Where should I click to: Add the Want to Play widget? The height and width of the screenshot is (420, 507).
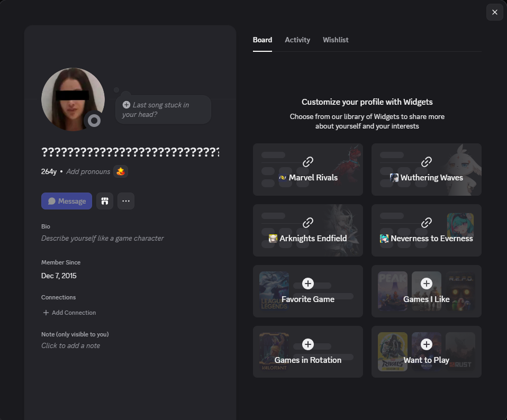coord(427,352)
